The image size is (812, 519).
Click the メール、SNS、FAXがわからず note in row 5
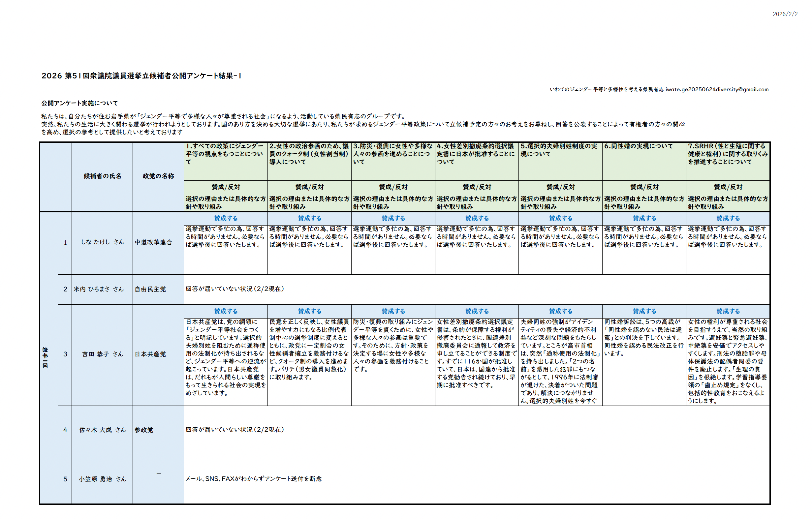pos(254,478)
